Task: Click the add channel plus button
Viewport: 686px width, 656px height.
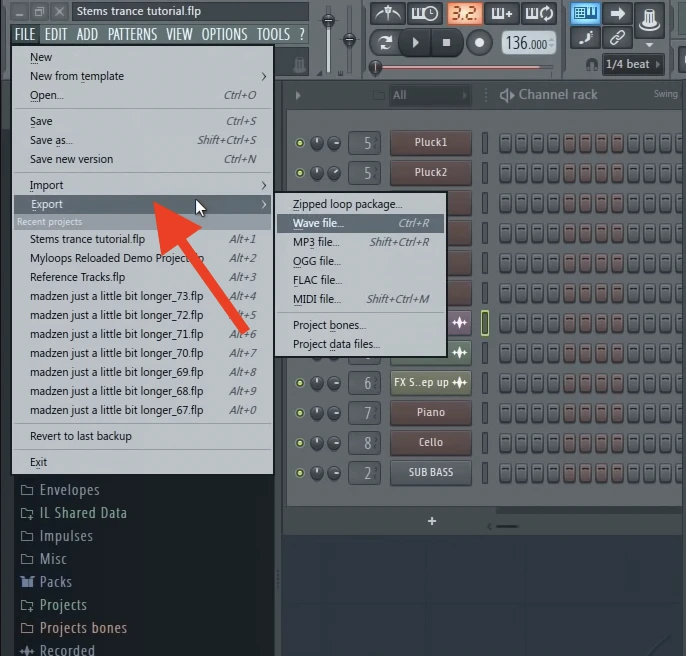Action: (x=432, y=521)
